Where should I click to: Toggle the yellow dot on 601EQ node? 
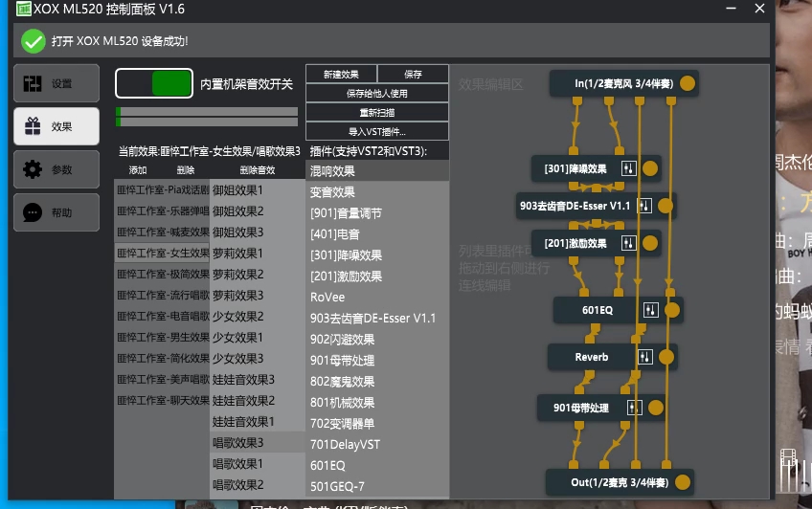point(671,310)
